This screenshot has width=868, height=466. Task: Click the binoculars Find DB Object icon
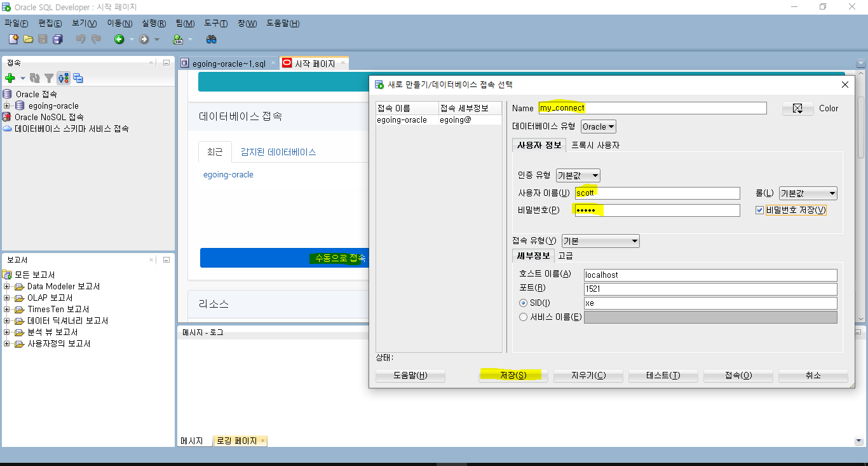(212, 39)
